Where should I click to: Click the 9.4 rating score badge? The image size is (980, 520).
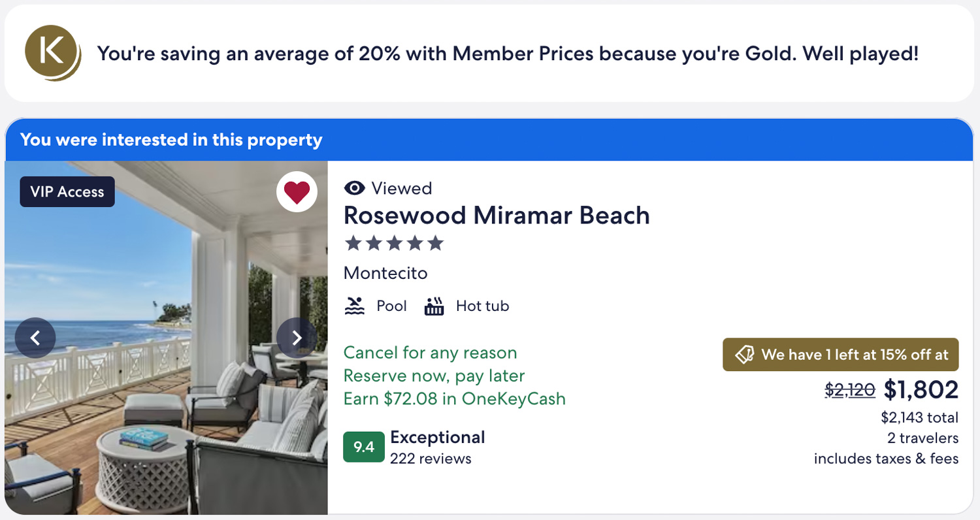(x=364, y=447)
